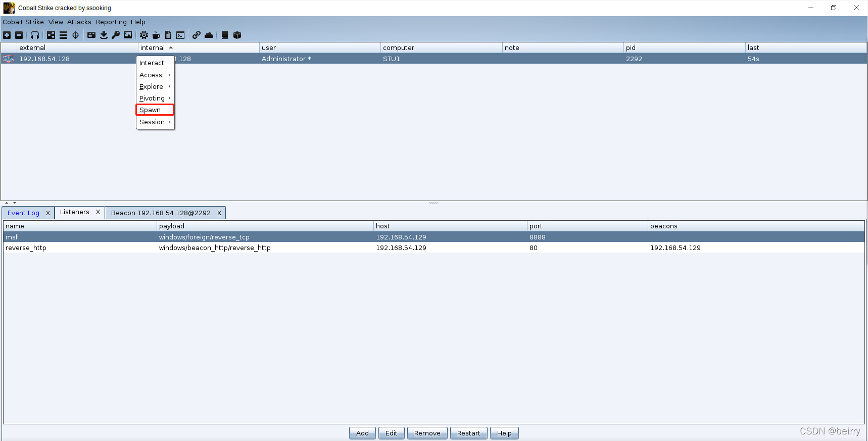Select the reverse_http listener row

coord(434,248)
